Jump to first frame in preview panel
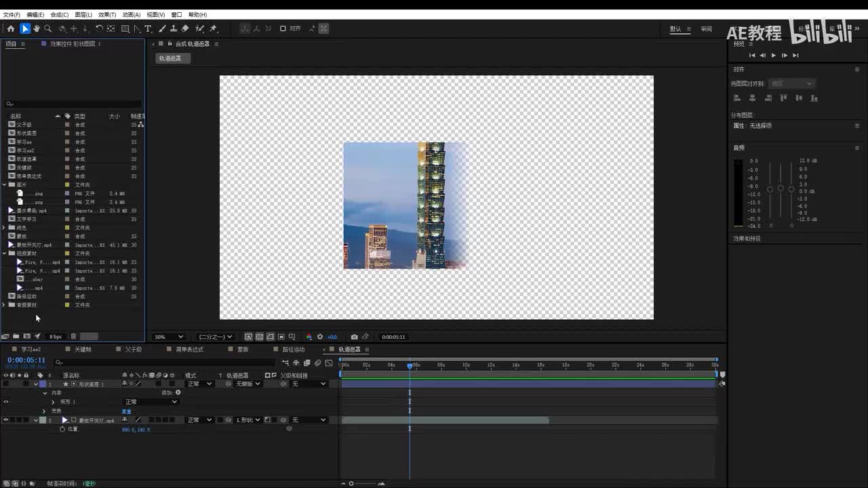This screenshot has width=868, height=488. pos(752,56)
